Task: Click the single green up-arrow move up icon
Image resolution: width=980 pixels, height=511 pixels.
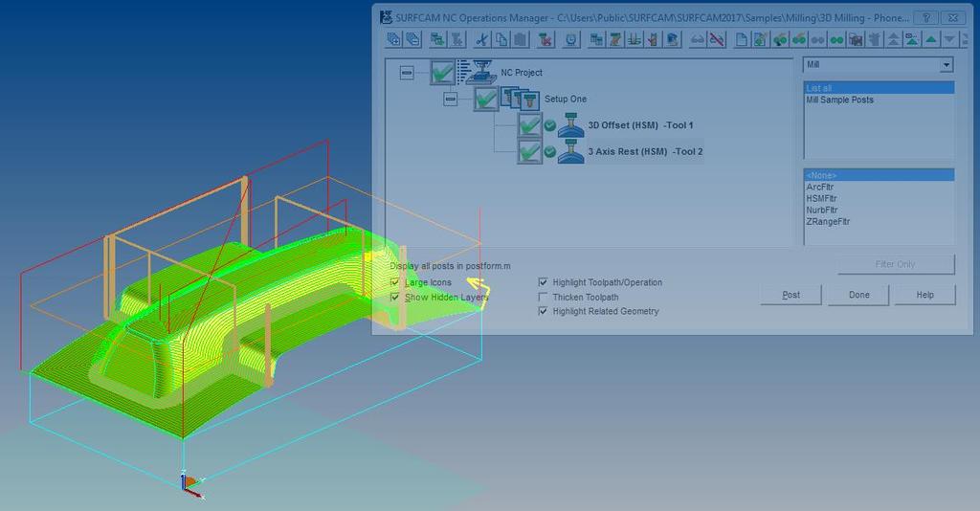Action: click(x=930, y=39)
